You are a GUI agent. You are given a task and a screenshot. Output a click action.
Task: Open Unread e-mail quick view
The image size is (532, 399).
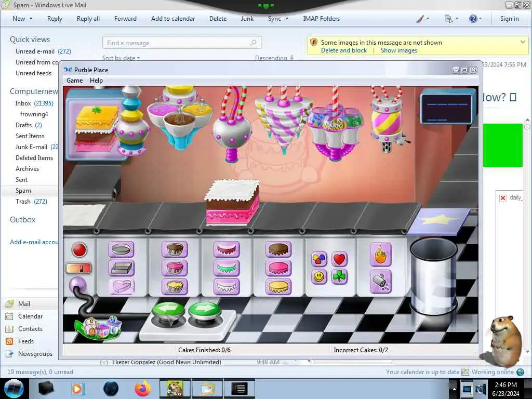pos(43,51)
